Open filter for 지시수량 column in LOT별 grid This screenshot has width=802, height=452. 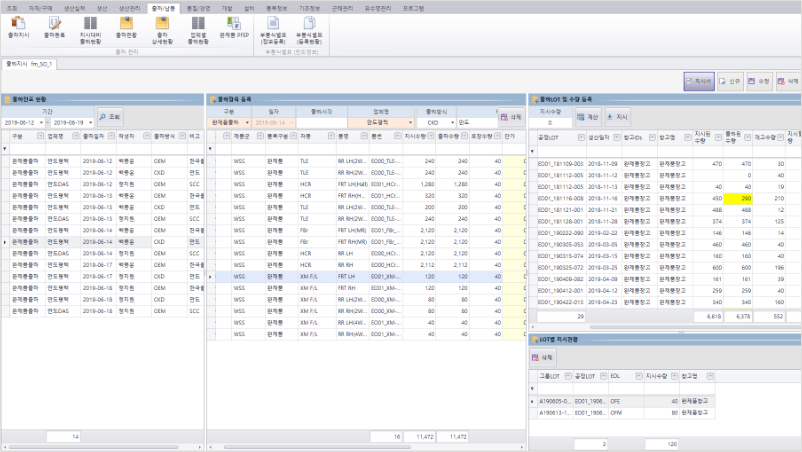[674, 376]
